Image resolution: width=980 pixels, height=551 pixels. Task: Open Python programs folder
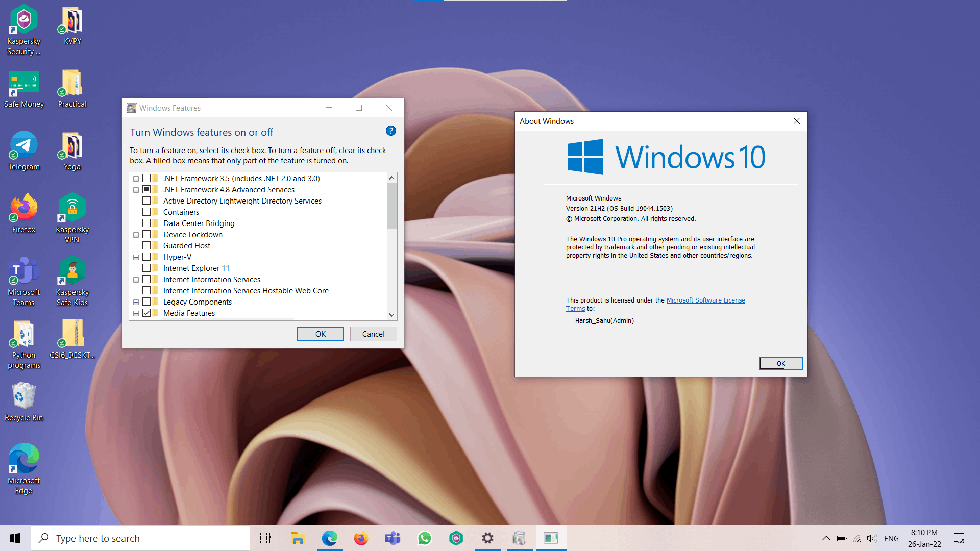[23, 344]
